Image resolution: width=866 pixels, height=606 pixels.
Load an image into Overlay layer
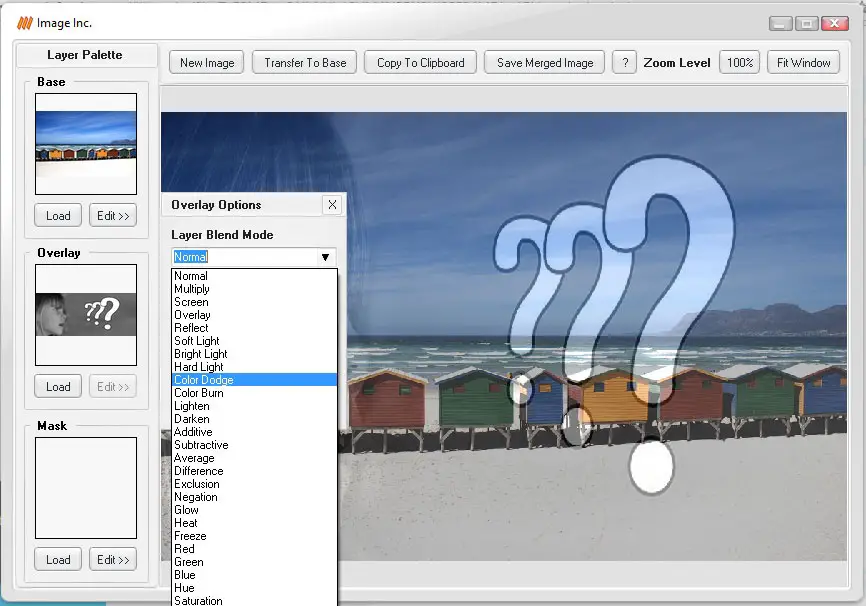(58, 387)
